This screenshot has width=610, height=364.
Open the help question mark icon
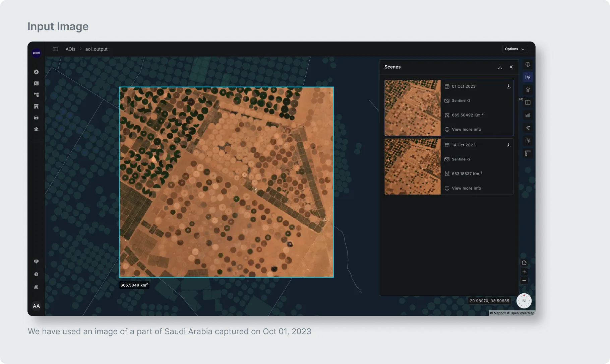(x=36, y=274)
